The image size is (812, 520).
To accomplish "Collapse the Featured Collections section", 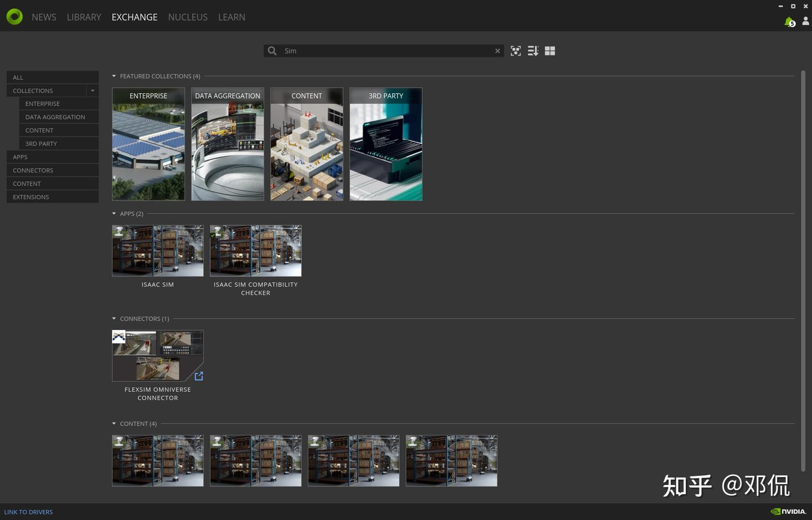I will tap(114, 76).
